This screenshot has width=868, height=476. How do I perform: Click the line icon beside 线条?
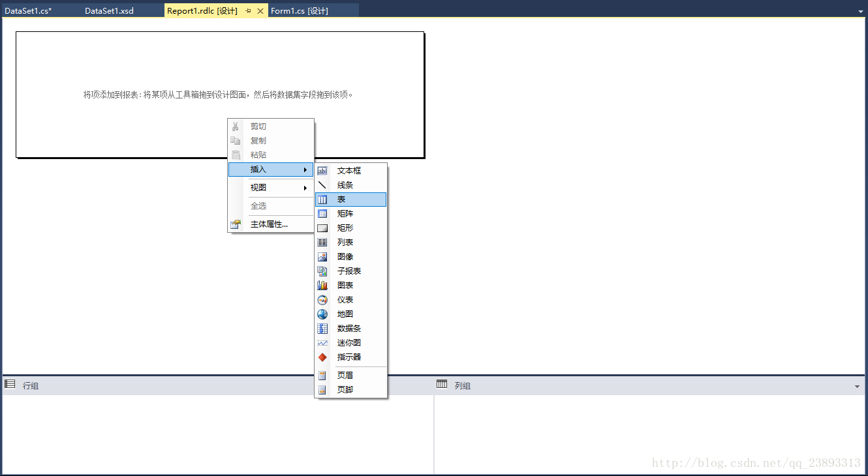click(x=322, y=185)
